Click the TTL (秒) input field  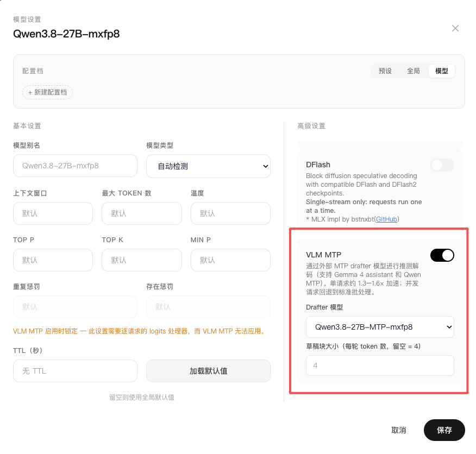point(76,371)
